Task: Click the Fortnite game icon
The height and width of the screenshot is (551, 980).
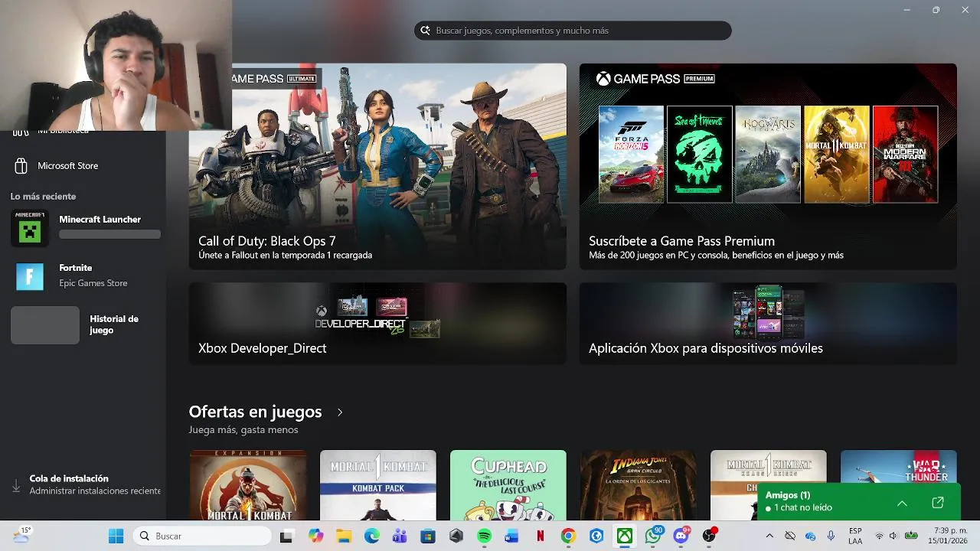Action: [x=30, y=276]
